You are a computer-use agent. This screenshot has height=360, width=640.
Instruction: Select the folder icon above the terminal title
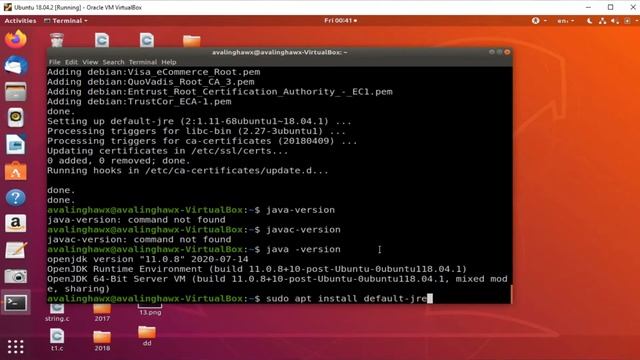(191, 40)
